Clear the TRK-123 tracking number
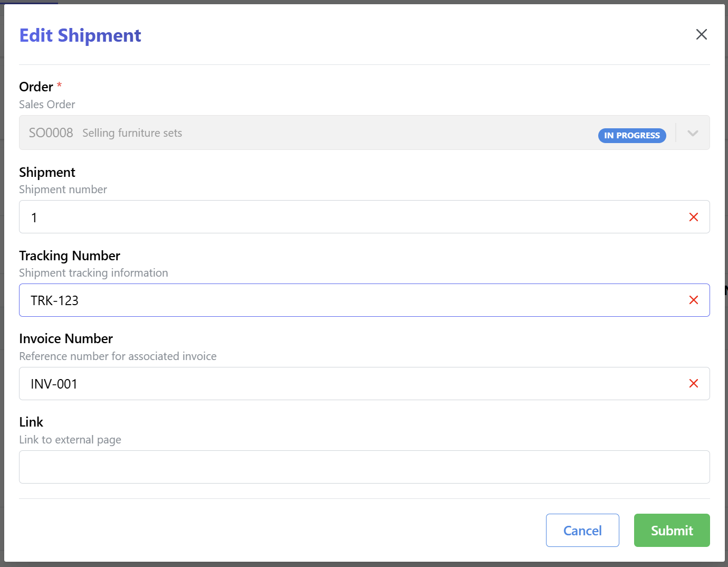The height and width of the screenshot is (567, 728). [x=693, y=300]
